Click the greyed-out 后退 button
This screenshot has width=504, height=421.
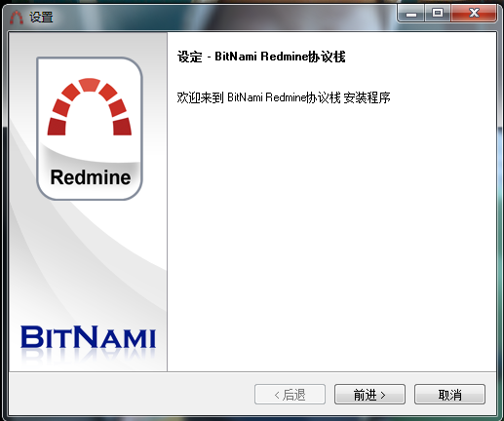290,395
